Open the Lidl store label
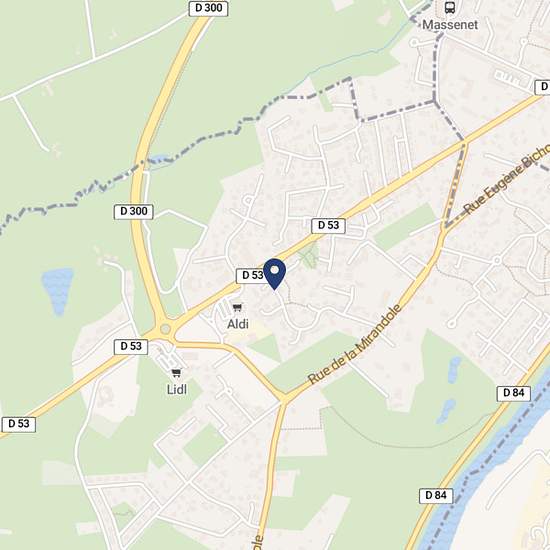Image resolution: width=550 pixels, height=550 pixels. pyautogui.click(x=176, y=389)
